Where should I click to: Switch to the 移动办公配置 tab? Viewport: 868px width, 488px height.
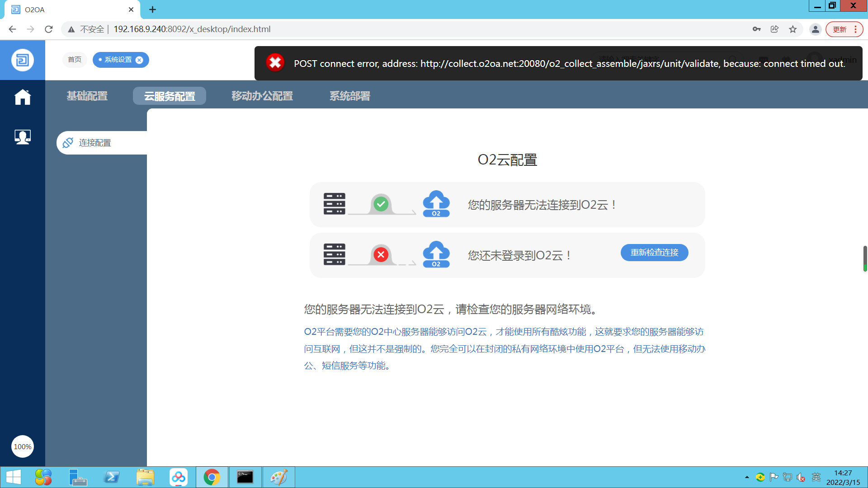pos(262,96)
